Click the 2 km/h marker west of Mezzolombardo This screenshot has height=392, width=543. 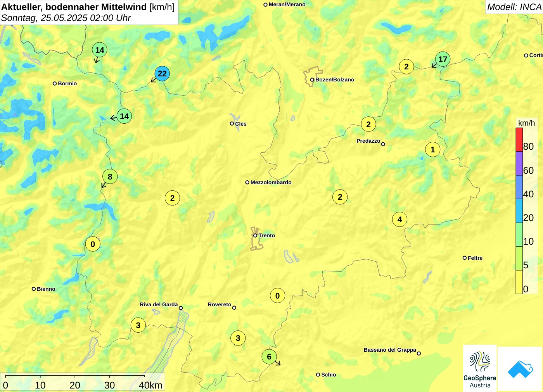[x=173, y=198]
